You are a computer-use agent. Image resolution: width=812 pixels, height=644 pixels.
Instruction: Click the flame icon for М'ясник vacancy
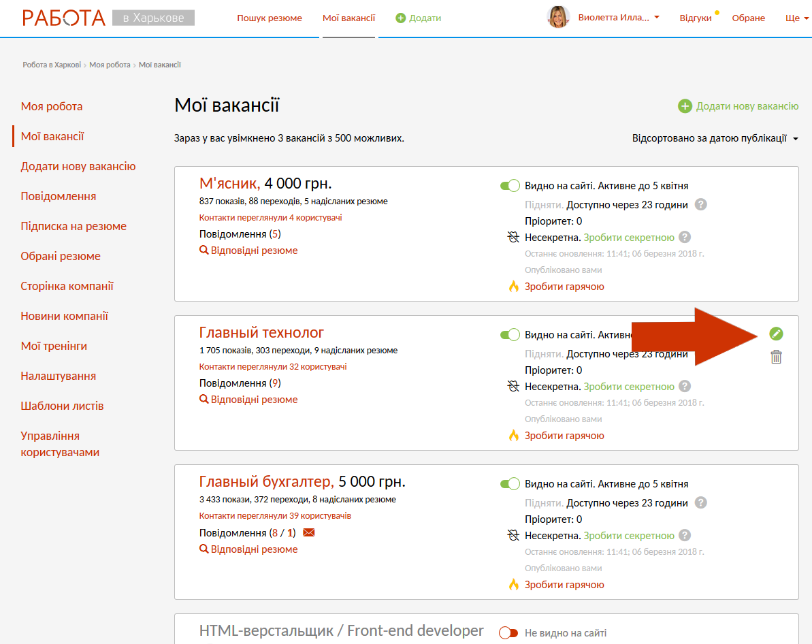(514, 287)
